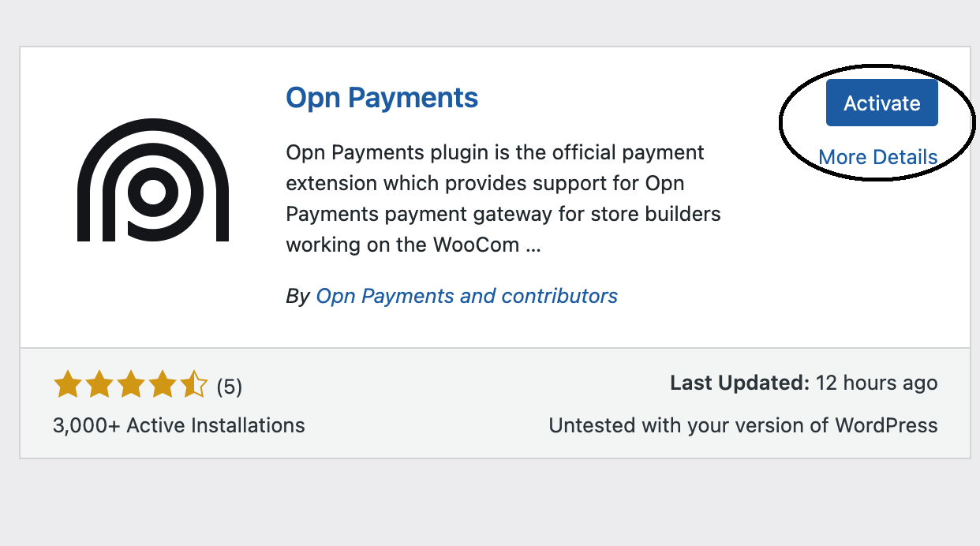Click the truncated WooCom description ellipsis
Image resolution: width=980 pixels, height=546 pixels.
(x=533, y=245)
